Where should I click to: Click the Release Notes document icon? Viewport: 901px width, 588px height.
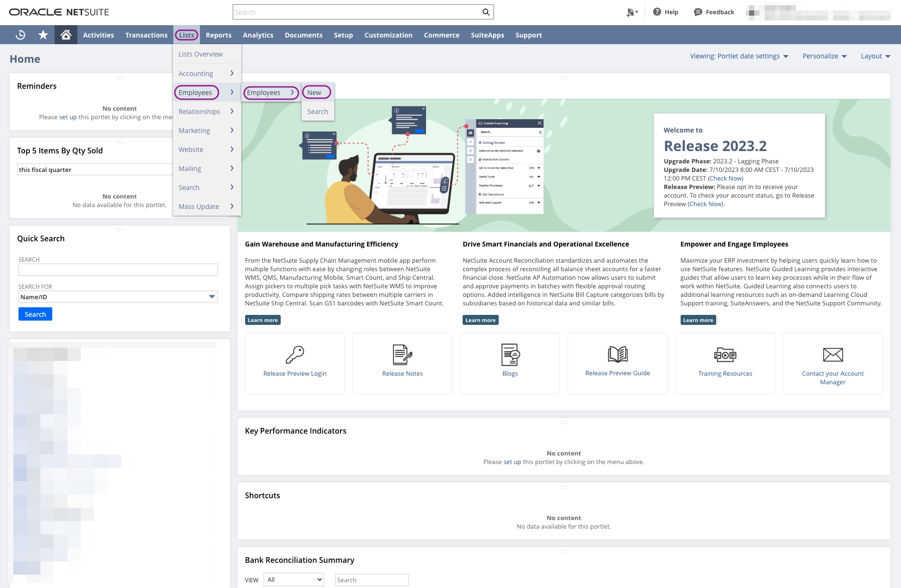[403, 354]
